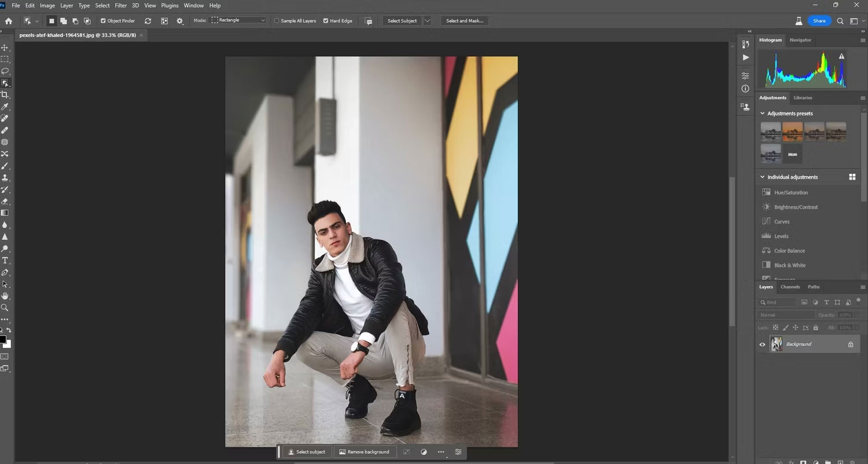The image size is (868, 464).
Task: Open the Filter menu
Action: pos(120,5)
